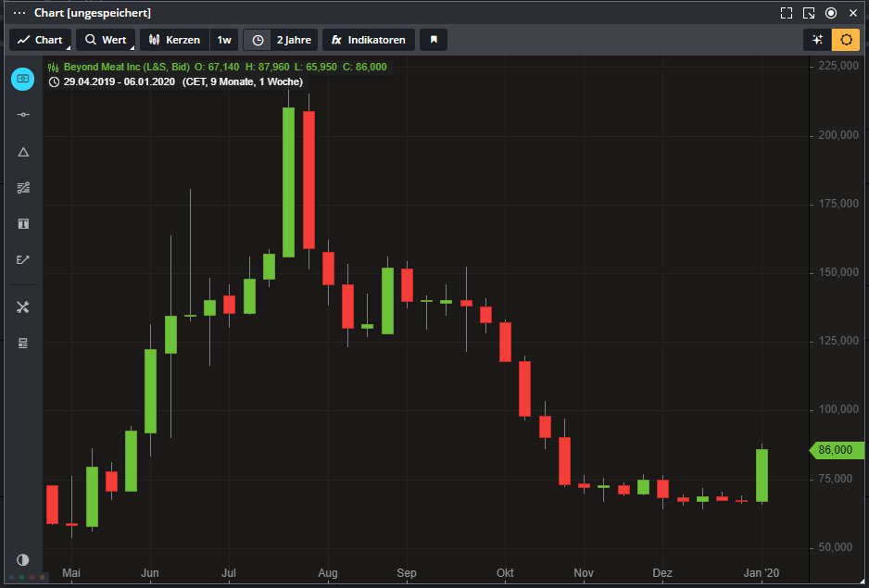Open the Indikatoren menu
The image size is (869, 588).
(x=369, y=40)
